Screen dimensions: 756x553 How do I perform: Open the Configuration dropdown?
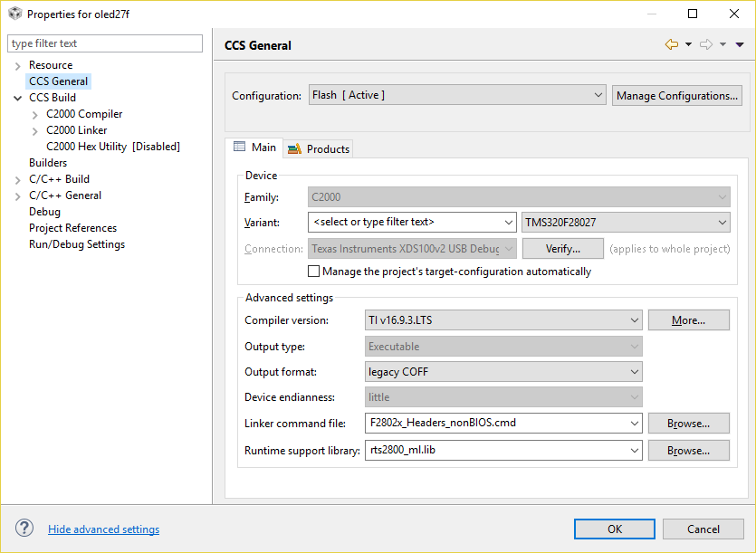457,95
